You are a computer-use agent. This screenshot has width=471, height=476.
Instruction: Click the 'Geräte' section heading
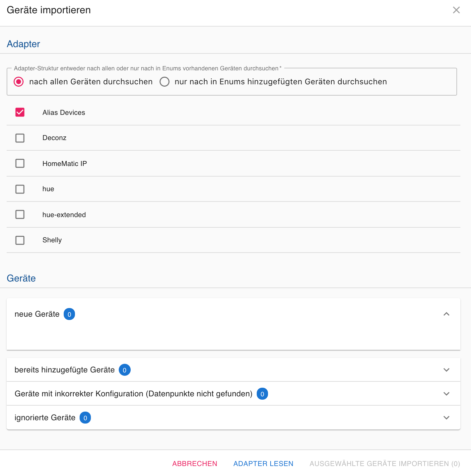click(21, 278)
